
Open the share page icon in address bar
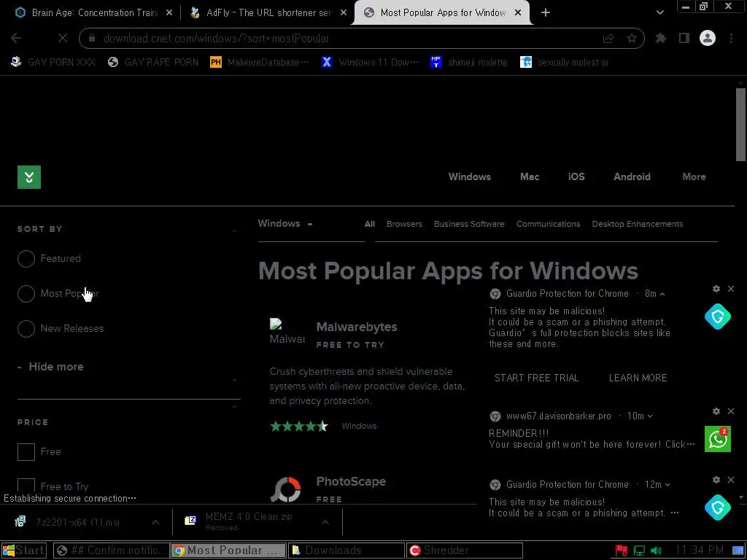coord(608,38)
